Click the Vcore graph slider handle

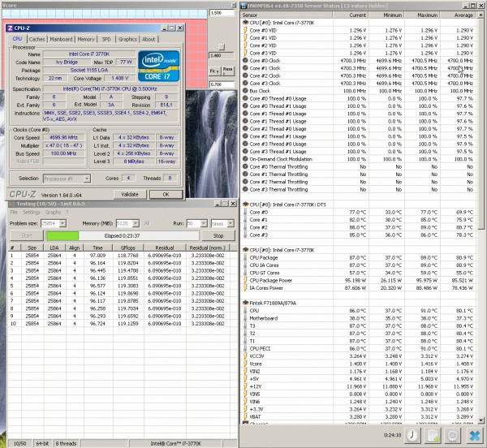221,47
